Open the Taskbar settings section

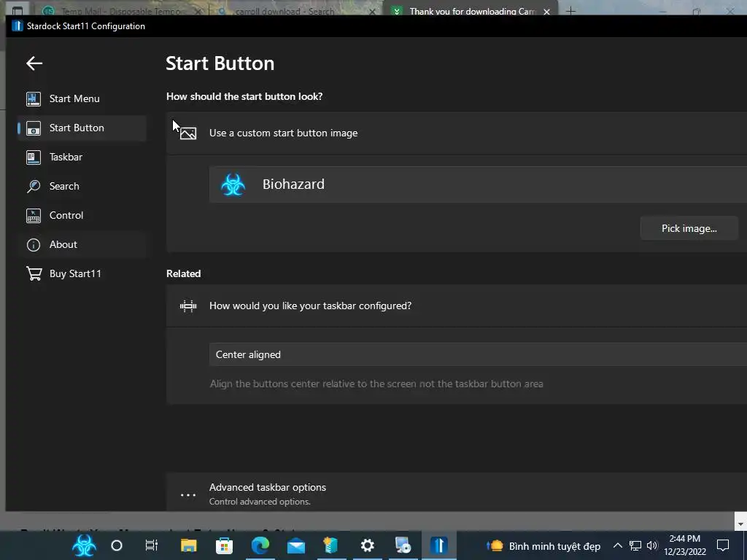[x=82, y=157]
